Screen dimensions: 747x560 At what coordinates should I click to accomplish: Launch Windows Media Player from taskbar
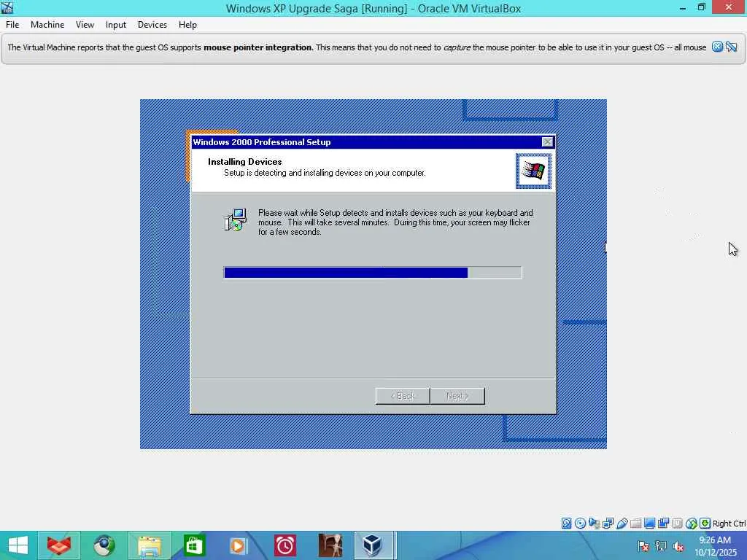[239, 545]
